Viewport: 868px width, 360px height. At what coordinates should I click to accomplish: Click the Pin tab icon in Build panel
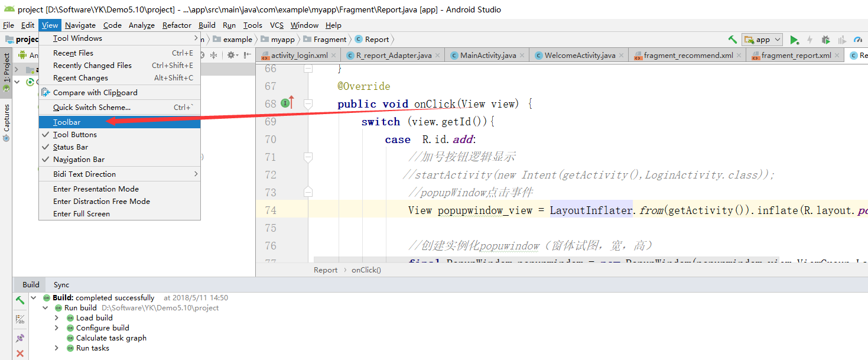[x=20, y=338]
